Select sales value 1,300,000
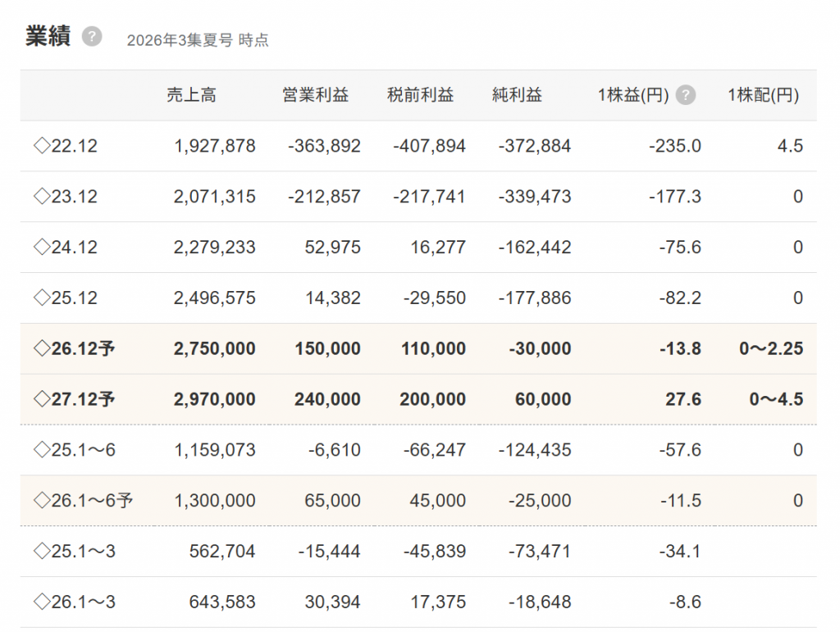Screen dimensions: 840x632 pos(215,500)
